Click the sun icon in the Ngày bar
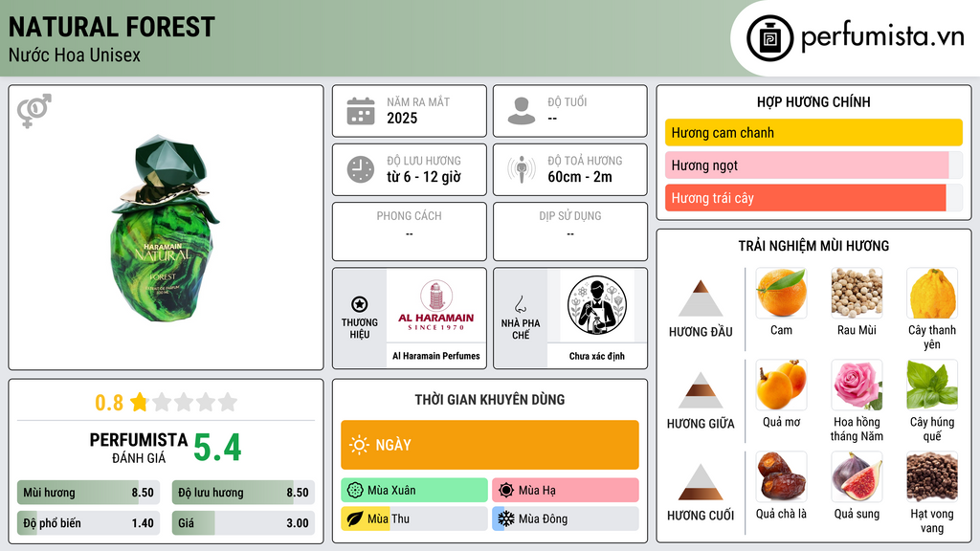Screen dimensions: 980x551 [x=360, y=445]
